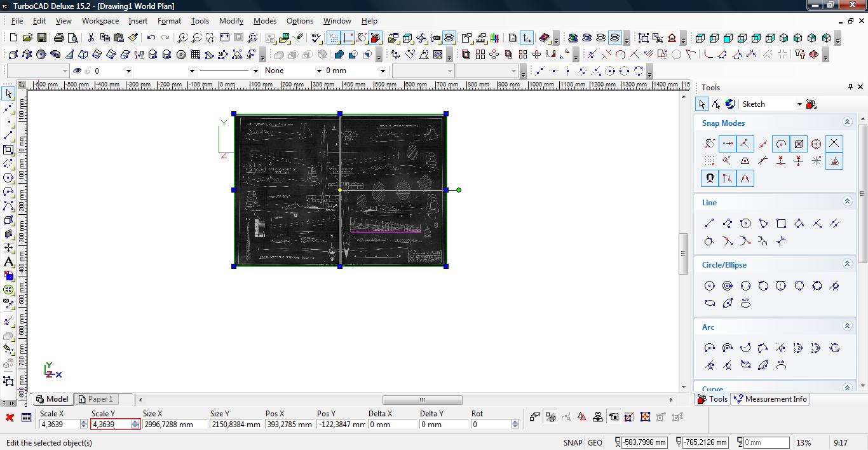Toggle the Center snap mode
Image resolution: width=868 pixels, height=450 pixels.
[781, 143]
